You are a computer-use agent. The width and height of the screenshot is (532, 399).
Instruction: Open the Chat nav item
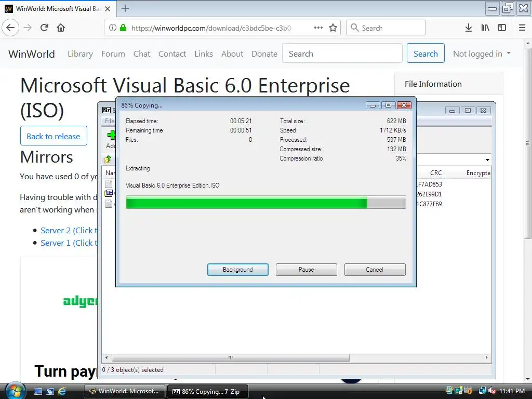(x=142, y=54)
